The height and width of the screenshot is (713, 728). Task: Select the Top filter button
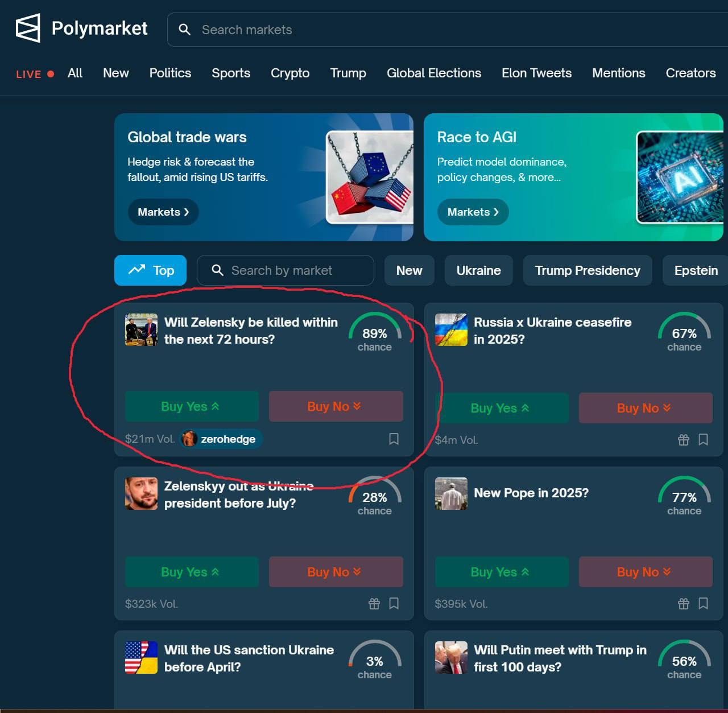(x=151, y=270)
